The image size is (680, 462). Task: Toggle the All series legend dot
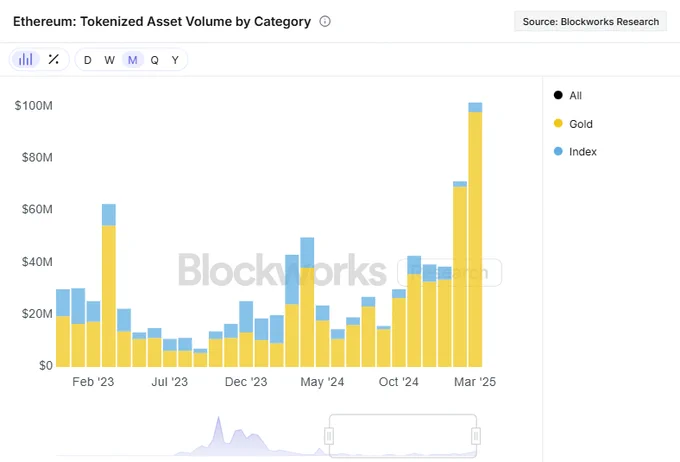click(x=558, y=95)
